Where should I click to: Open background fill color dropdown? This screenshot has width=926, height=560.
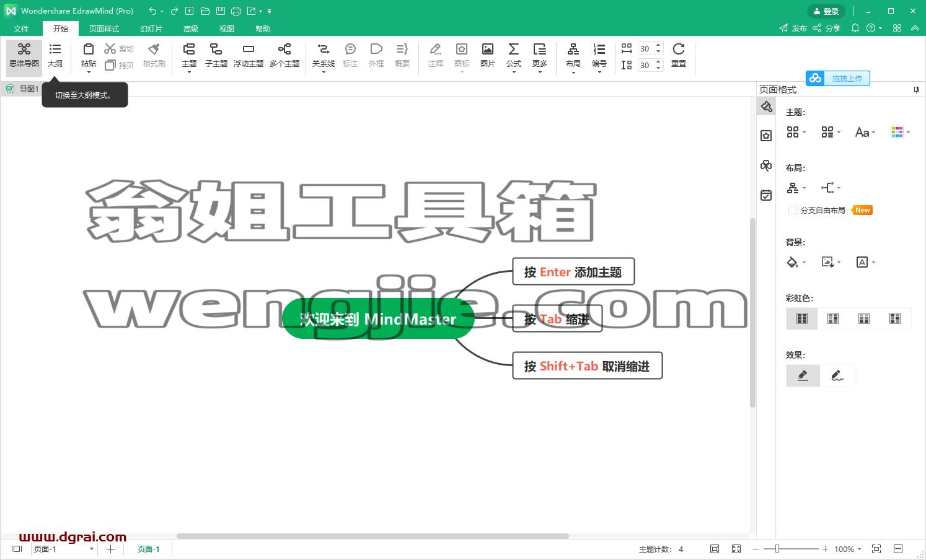796,262
